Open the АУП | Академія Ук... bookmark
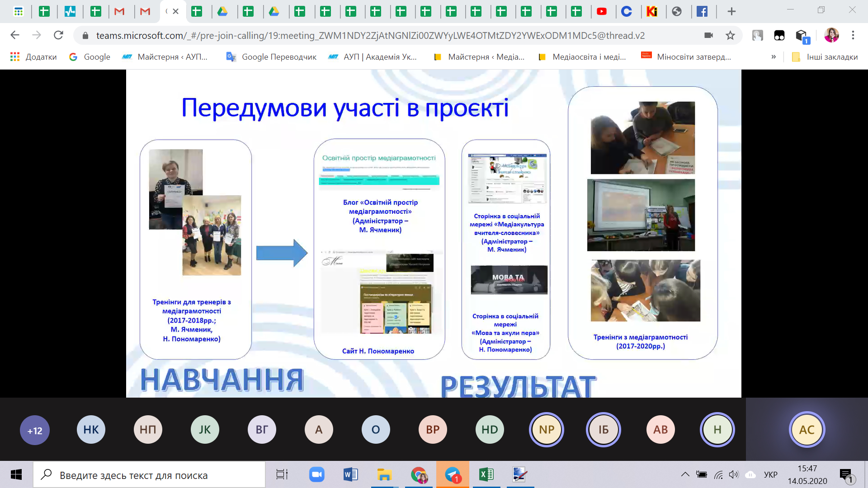 coord(373,56)
